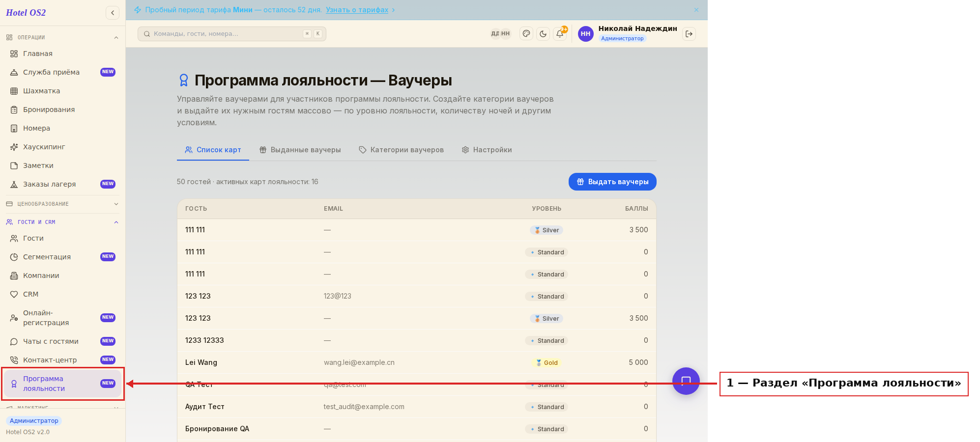Click the Hotel OS2 logo
Image resolution: width=980 pixels, height=442 pixels.
[x=26, y=13]
